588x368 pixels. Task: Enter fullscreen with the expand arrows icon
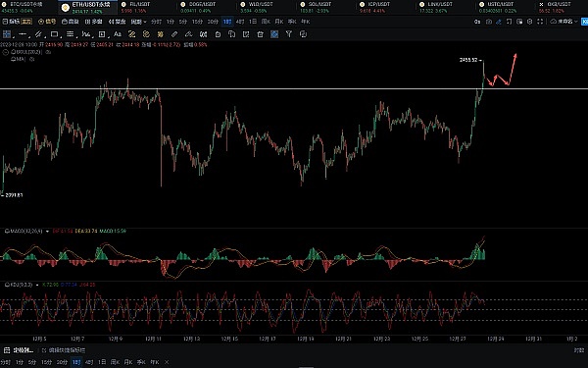[540, 22]
